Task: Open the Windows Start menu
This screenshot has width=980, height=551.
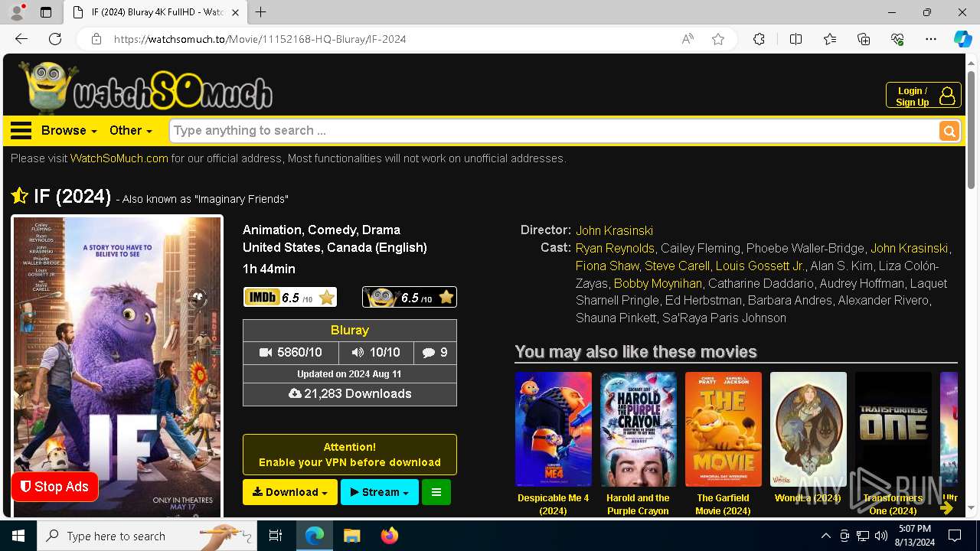Action: click(x=18, y=536)
